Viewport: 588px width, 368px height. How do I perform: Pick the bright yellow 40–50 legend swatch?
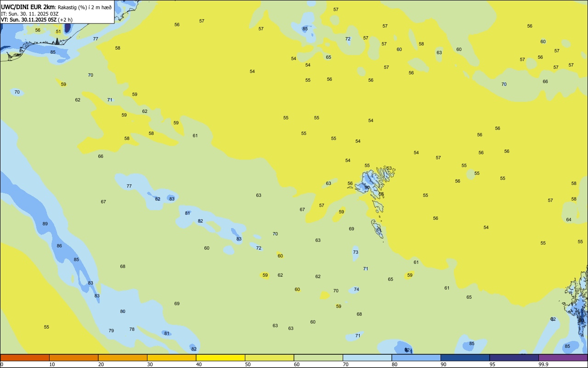pos(220,357)
